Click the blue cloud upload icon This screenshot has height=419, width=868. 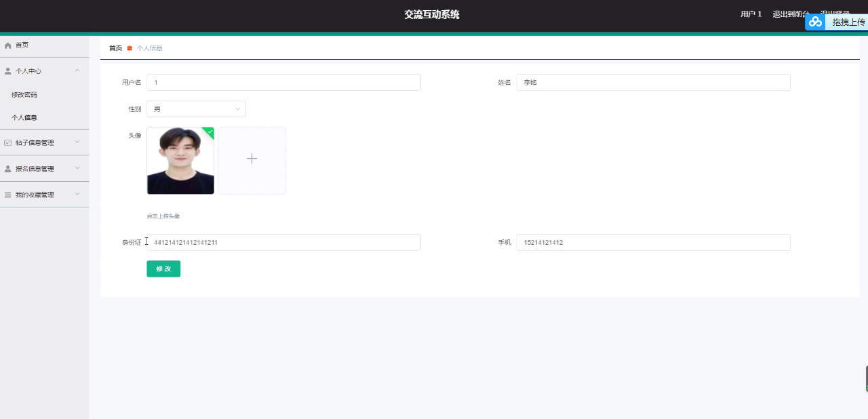(x=815, y=22)
